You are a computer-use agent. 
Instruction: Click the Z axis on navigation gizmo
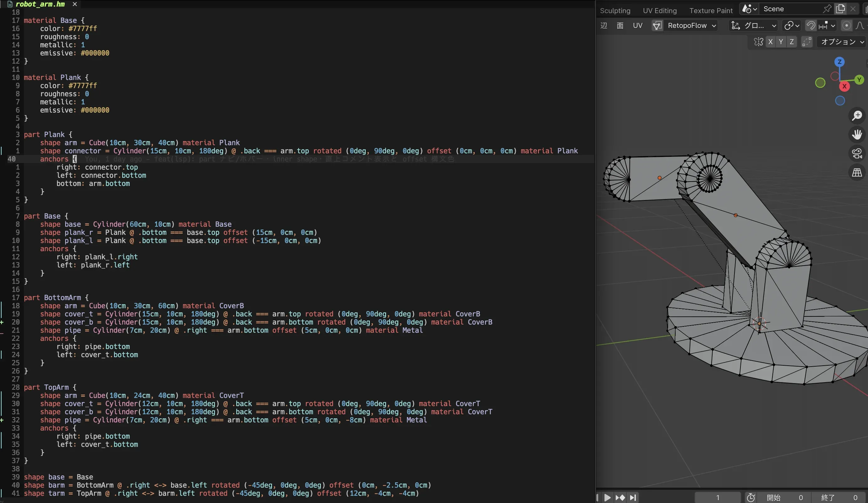839,62
